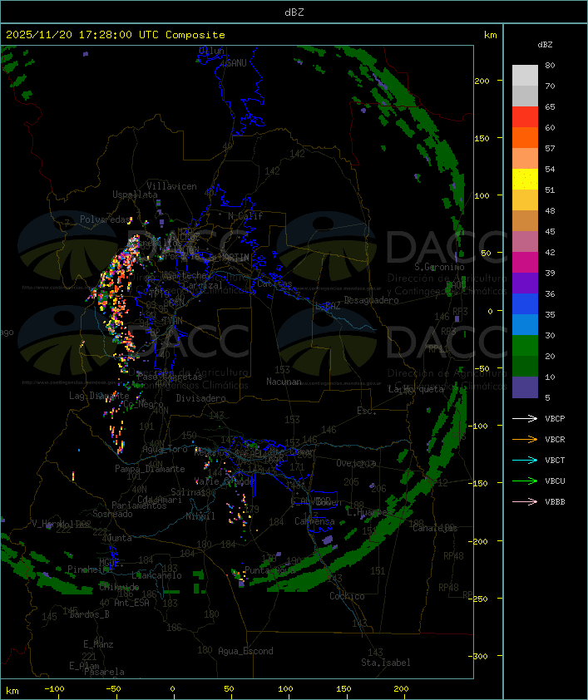Click the dBZ title at top

pos(294,12)
